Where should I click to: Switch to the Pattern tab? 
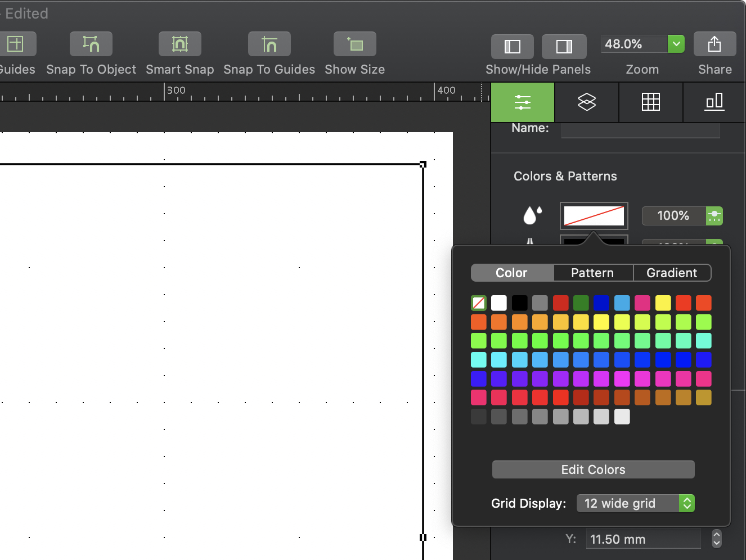pyautogui.click(x=592, y=273)
